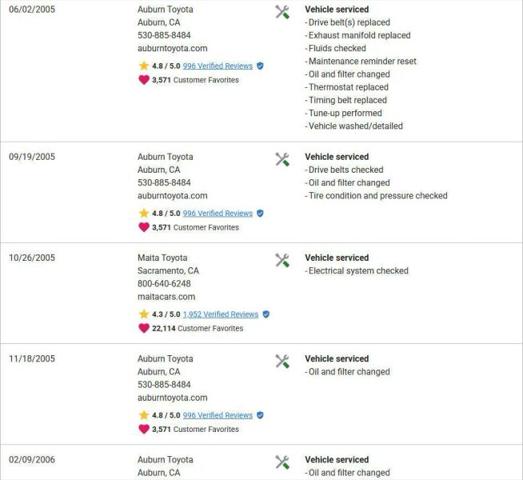Click the gold star rating in 09/19/2005 entry
The width and height of the screenshot is (523, 480).
click(x=144, y=213)
